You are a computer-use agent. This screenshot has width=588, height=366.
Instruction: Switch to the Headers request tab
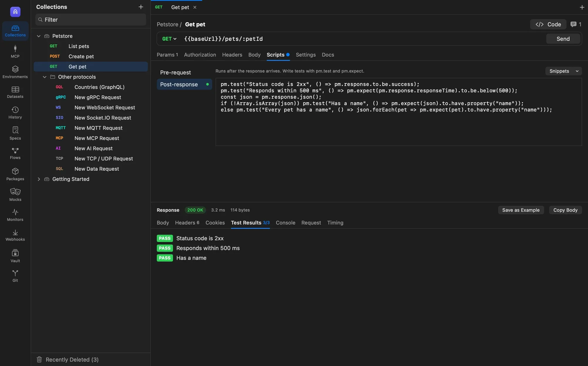pos(232,55)
